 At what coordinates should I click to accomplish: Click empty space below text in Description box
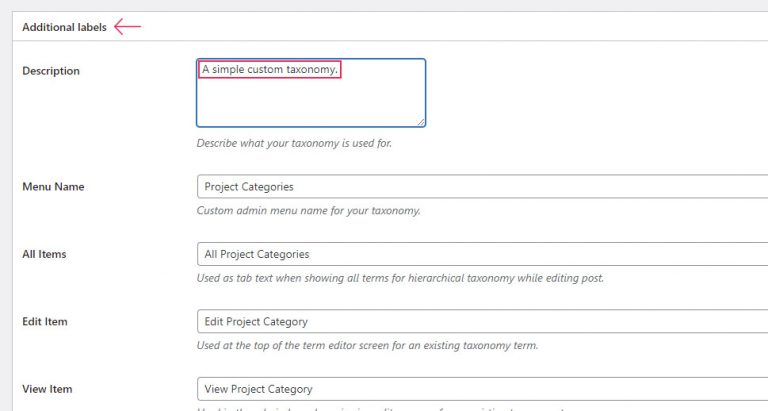(x=310, y=103)
